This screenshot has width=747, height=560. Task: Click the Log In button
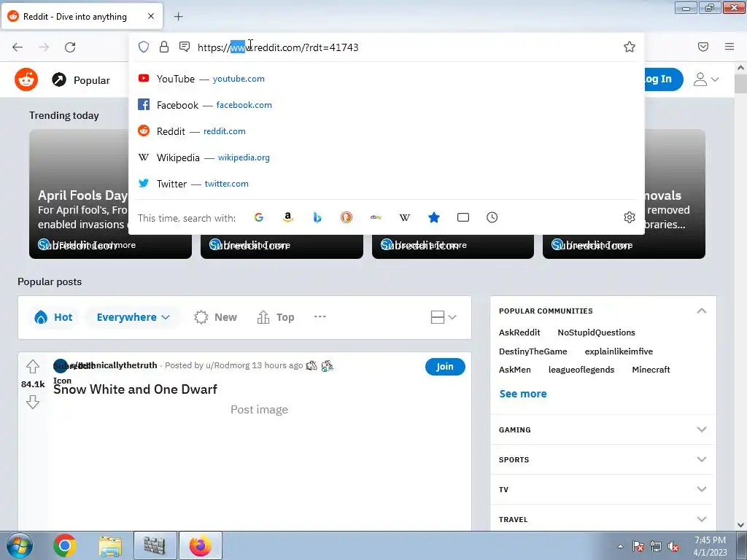coord(662,79)
